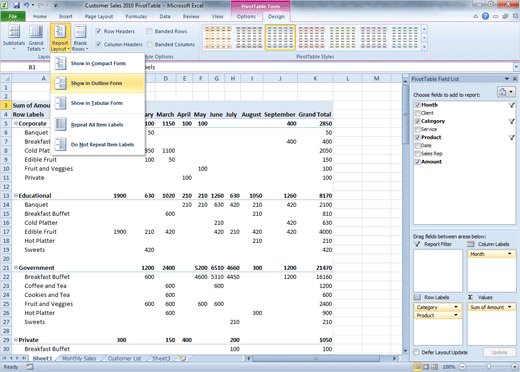Collapse the Government category group
Image resolution: width=520 pixels, height=372 pixels.
click(15, 267)
